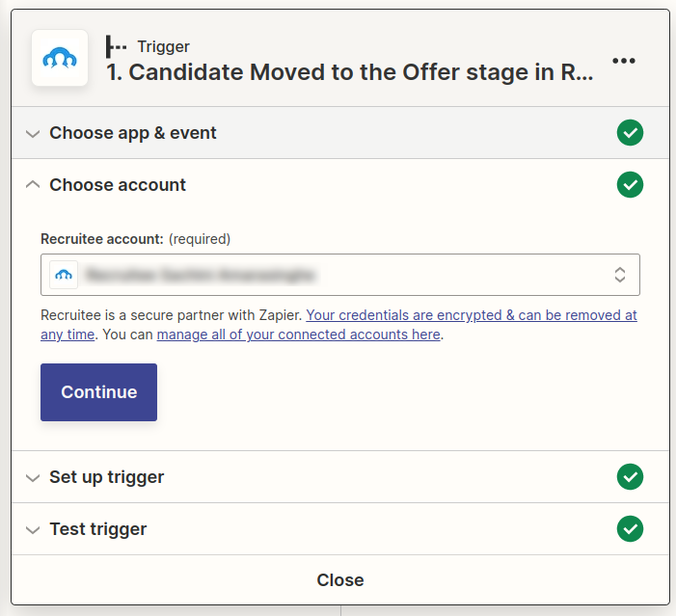
Task: Click the Recruitee app logo in header
Action: coord(60,59)
